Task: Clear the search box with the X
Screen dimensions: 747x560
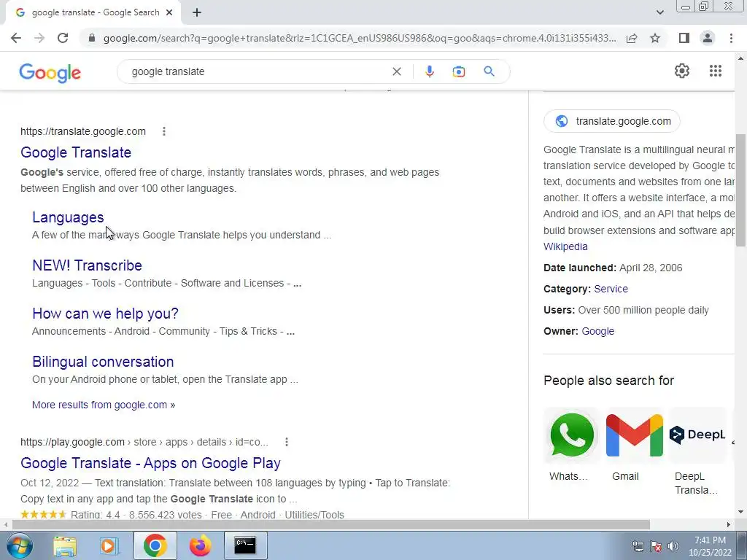Action: pyautogui.click(x=396, y=71)
